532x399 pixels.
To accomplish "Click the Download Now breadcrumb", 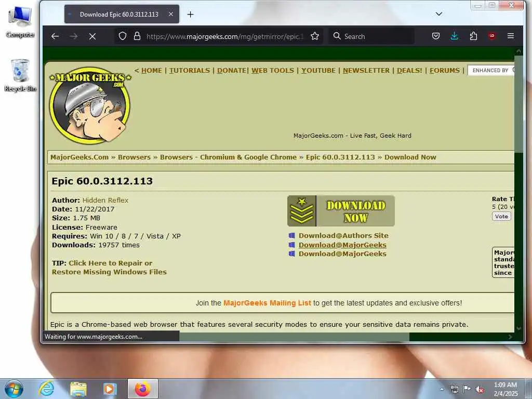I will pyautogui.click(x=410, y=157).
